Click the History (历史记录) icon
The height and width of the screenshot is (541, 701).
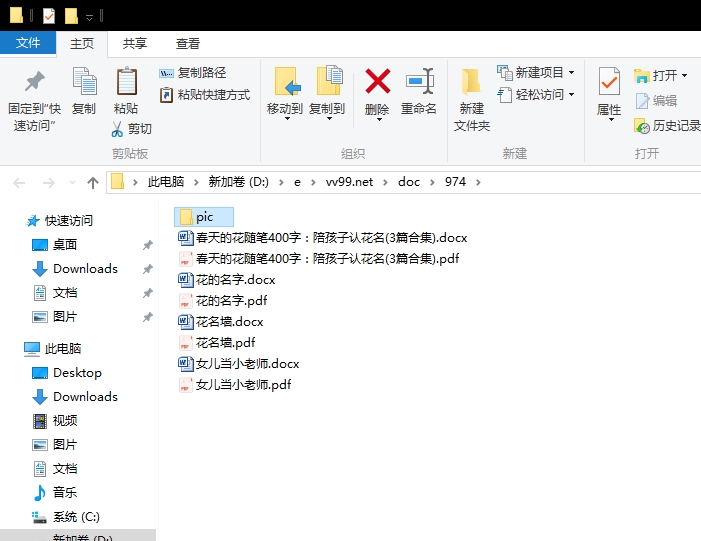[x=642, y=126]
